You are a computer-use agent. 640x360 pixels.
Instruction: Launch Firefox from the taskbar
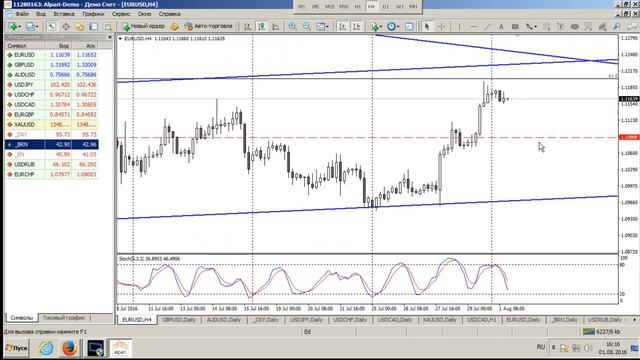69,348
